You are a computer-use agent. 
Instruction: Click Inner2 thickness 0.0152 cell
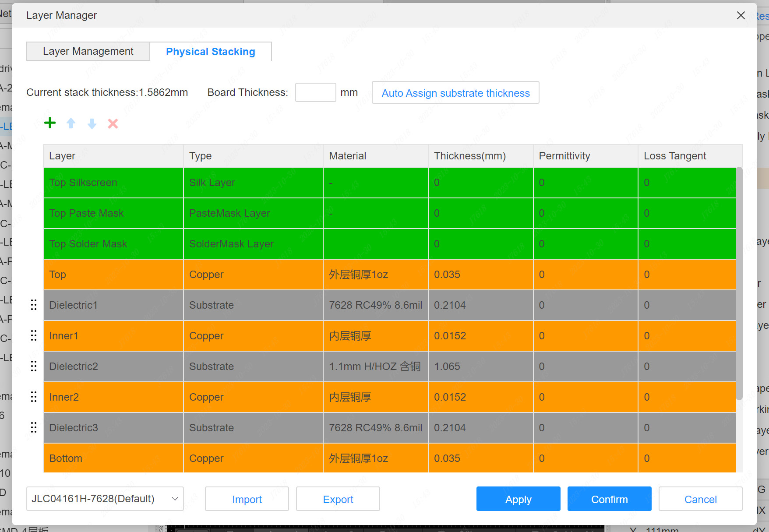click(481, 397)
